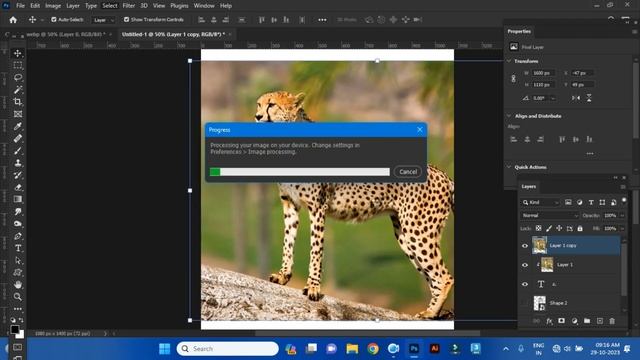Screen dimensions: 640x360
Task: Create a new layer icon
Action: [x=600, y=321]
